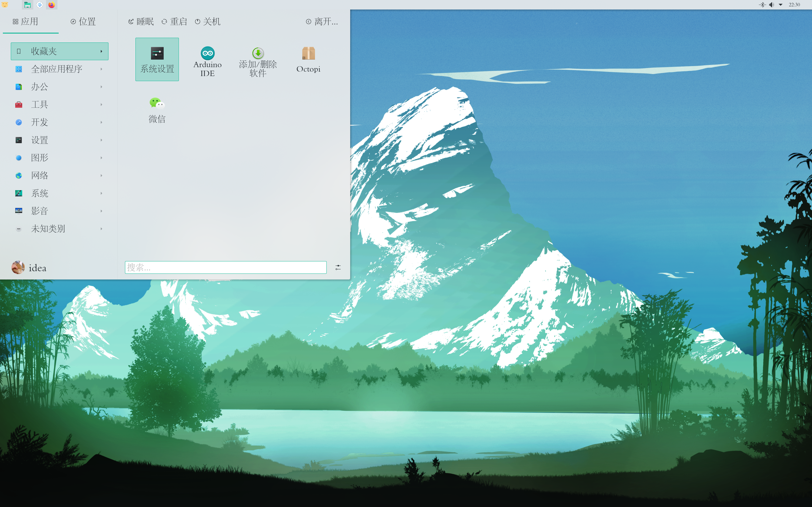Click 关机 button in top menu

click(208, 22)
